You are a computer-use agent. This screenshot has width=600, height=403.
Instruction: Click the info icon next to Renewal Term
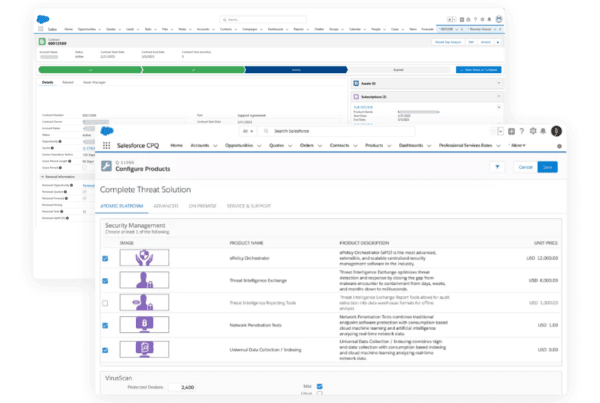(62, 212)
